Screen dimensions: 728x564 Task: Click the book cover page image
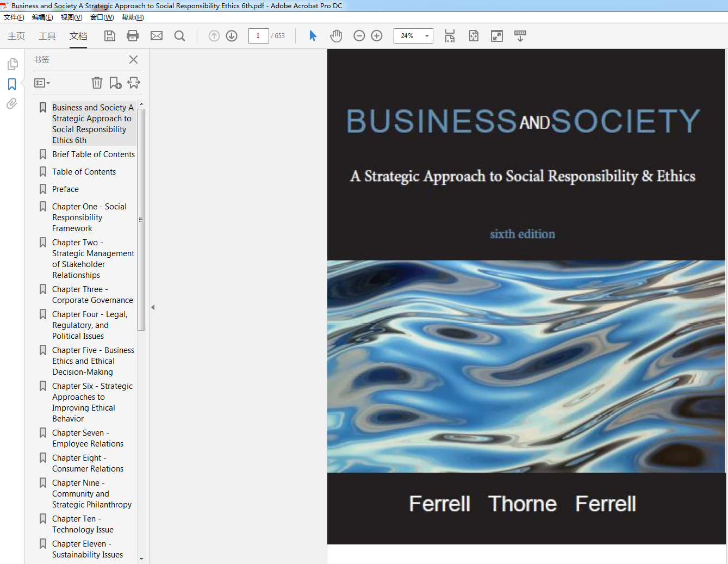(526, 296)
